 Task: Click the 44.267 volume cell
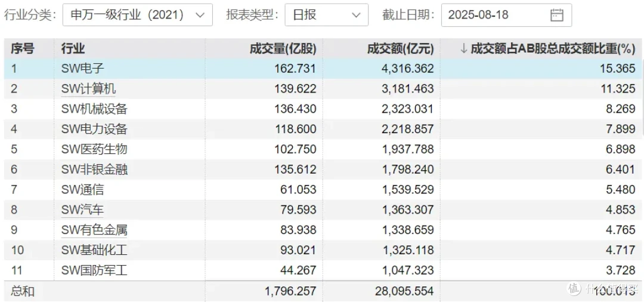click(x=298, y=270)
